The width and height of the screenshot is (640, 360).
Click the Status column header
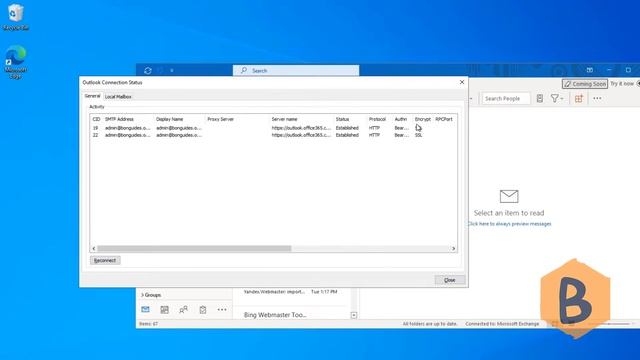[342, 119]
